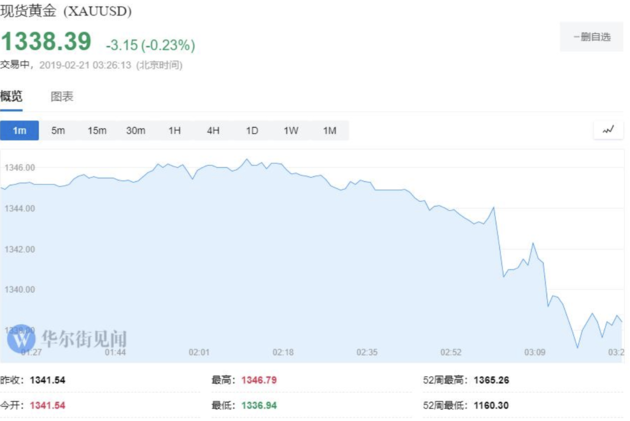Choose the 1M monthly interval

(x=329, y=131)
